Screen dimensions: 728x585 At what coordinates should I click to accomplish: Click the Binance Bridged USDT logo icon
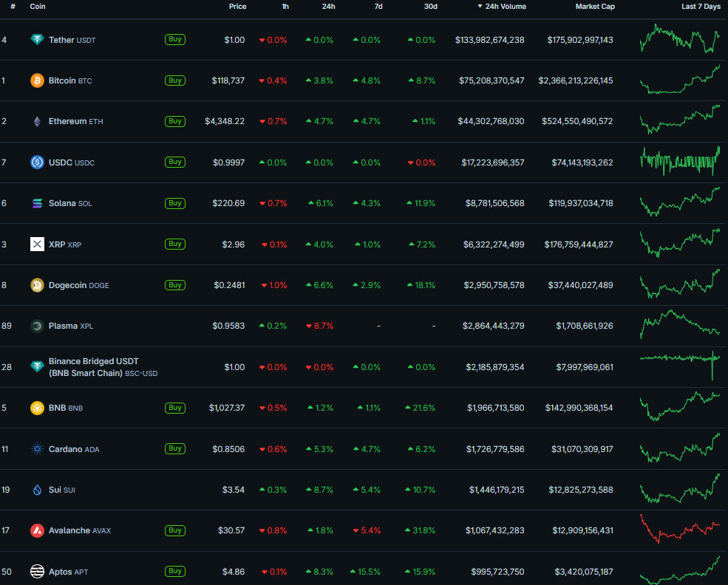pyautogui.click(x=37, y=367)
